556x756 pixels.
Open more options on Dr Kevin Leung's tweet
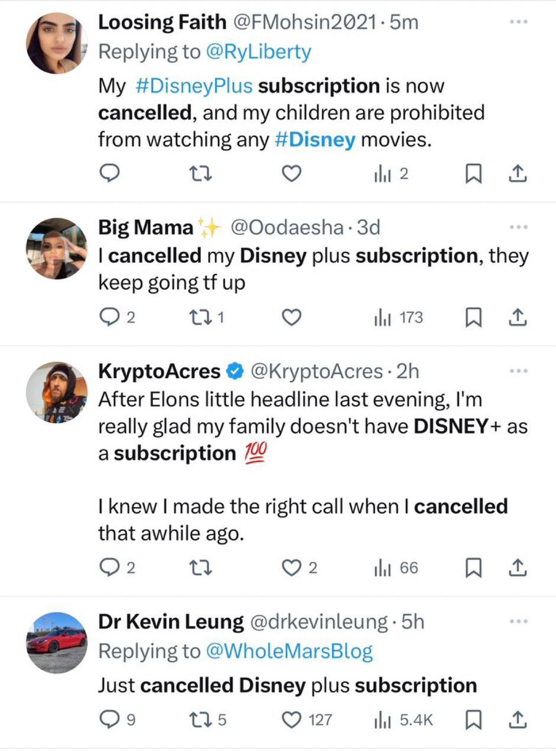[x=518, y=621]
